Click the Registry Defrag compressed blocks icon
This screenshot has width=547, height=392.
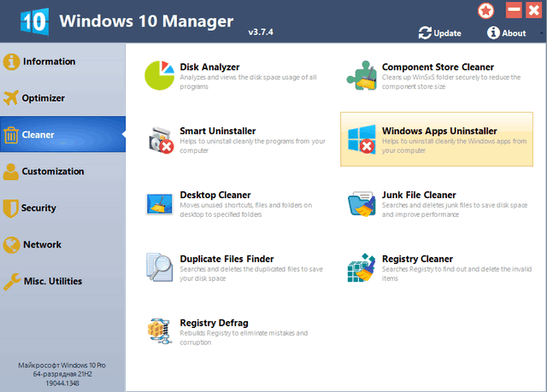[160, 331]
